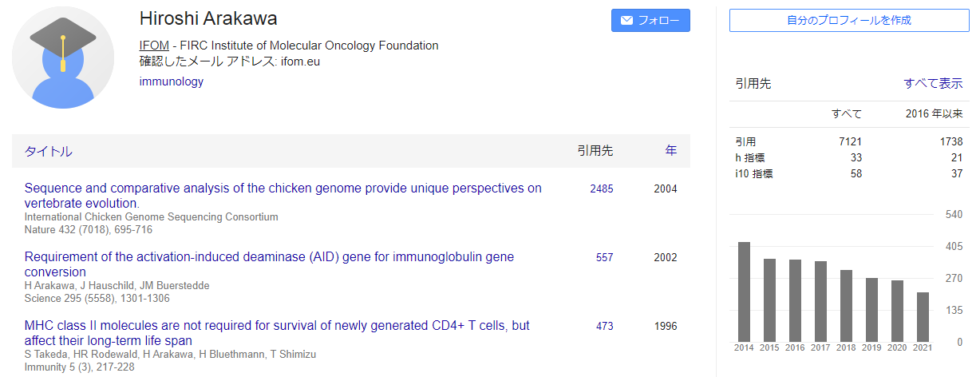Open MHC class II molecules paper
This screenshot has height=377, width=980.
(x=277, y=333)
